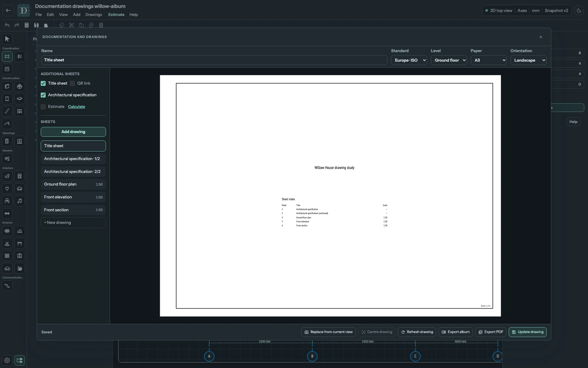588x368 pixels.
Task: Select the music note interior tool
Action: (x=20, y=201)
